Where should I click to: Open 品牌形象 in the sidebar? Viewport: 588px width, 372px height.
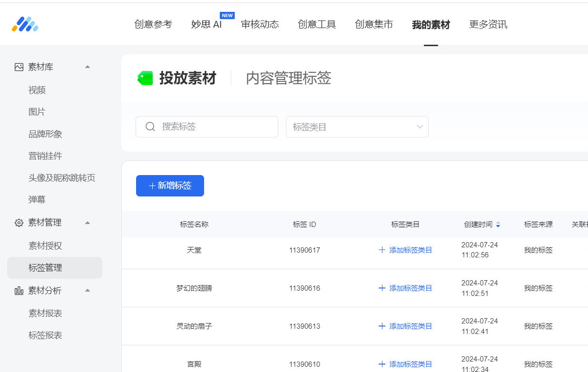[x=45, y=134]
